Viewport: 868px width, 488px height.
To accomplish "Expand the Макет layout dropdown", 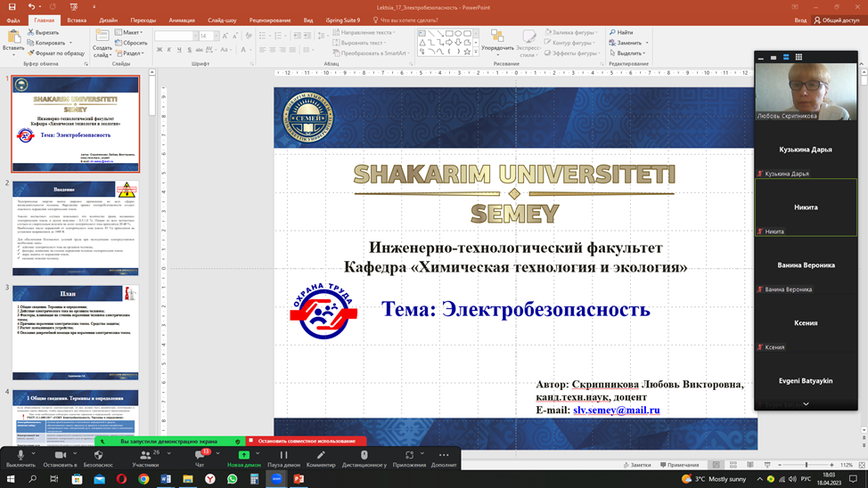I will point(129,33).
